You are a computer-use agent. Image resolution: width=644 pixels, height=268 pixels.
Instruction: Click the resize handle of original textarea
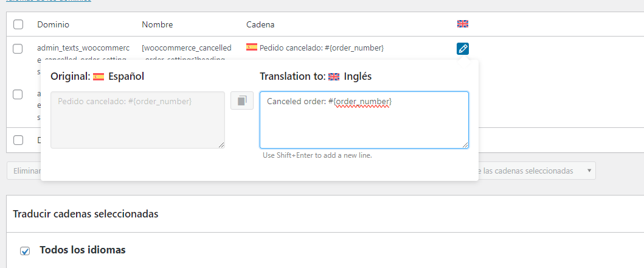click(221, 145)
